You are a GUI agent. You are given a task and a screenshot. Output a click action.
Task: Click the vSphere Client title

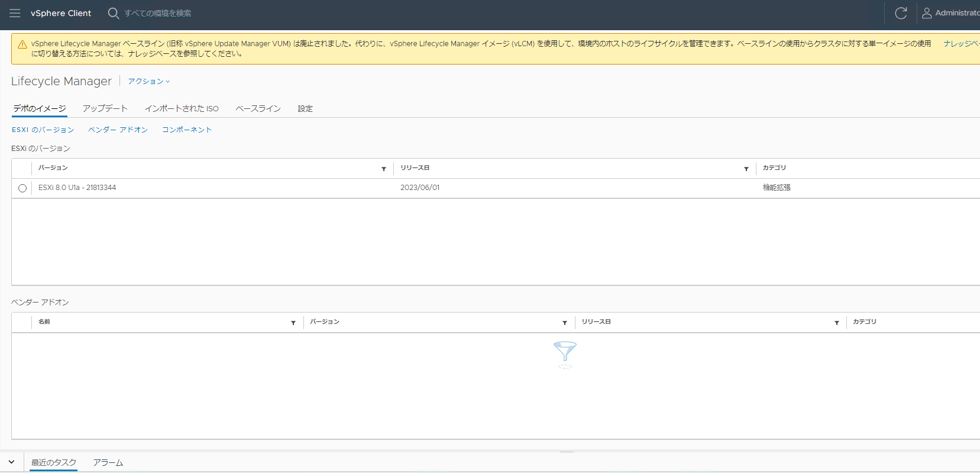pos(61,13)
